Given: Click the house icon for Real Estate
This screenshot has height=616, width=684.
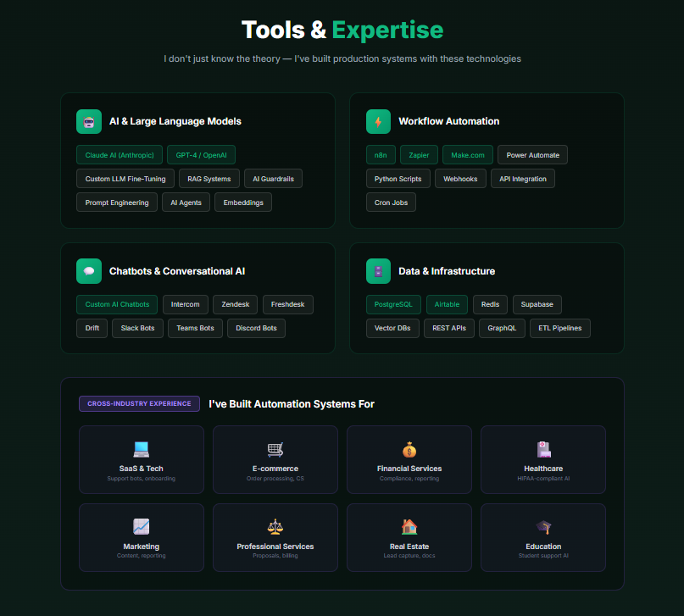Looking at the screenshot, I should (x=409, y=527).
